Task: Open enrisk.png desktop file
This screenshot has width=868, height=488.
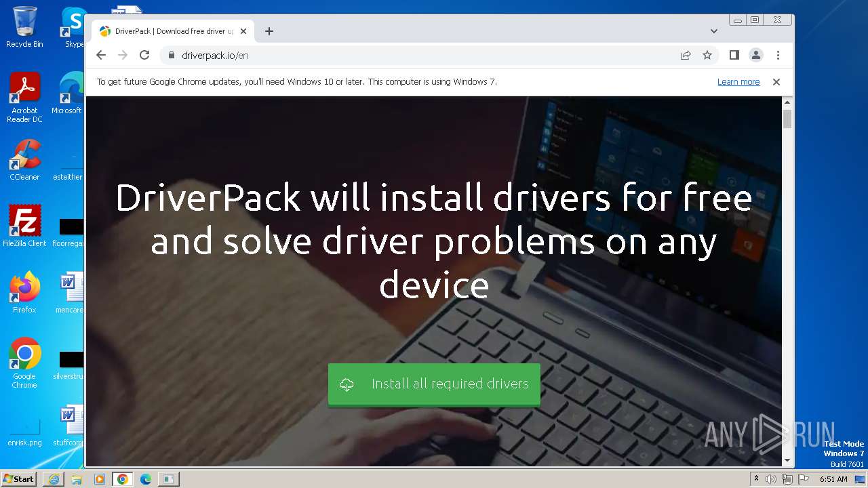Action: coord(24,432)
